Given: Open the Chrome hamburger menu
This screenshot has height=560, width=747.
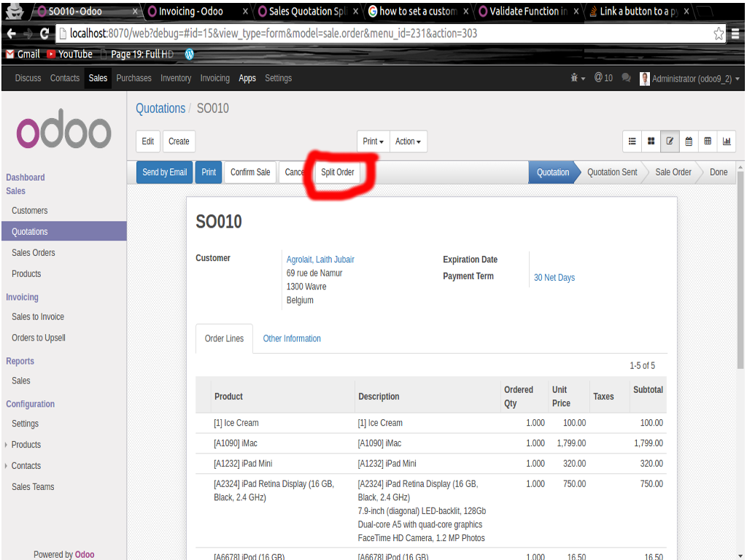Looking at the screenshot, I should pos(735,34).
